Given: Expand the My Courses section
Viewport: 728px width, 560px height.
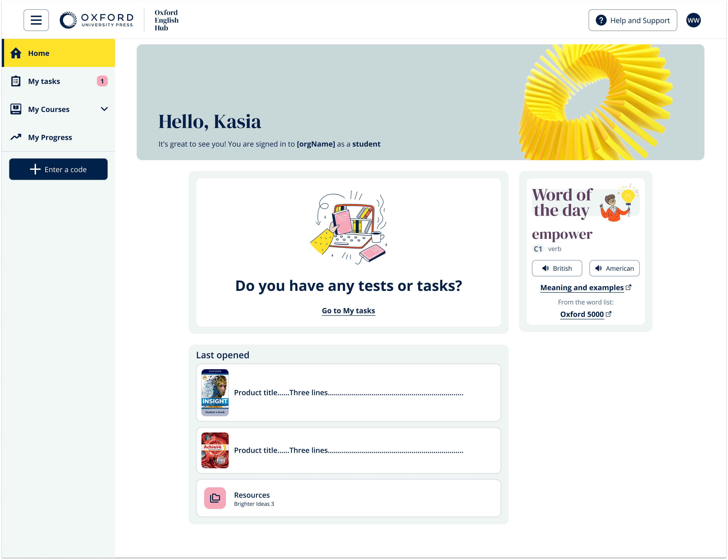Looking at the screenshot, I should (x=104, y=109).
